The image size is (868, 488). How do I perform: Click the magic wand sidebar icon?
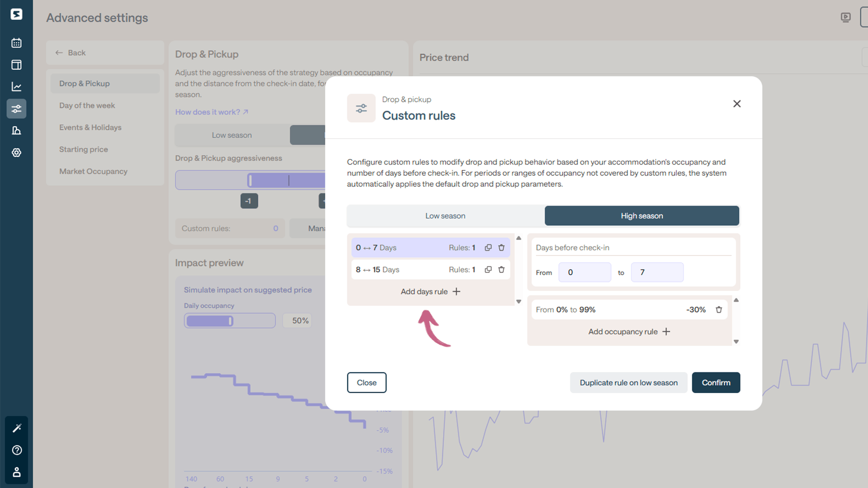pos(17,428)
